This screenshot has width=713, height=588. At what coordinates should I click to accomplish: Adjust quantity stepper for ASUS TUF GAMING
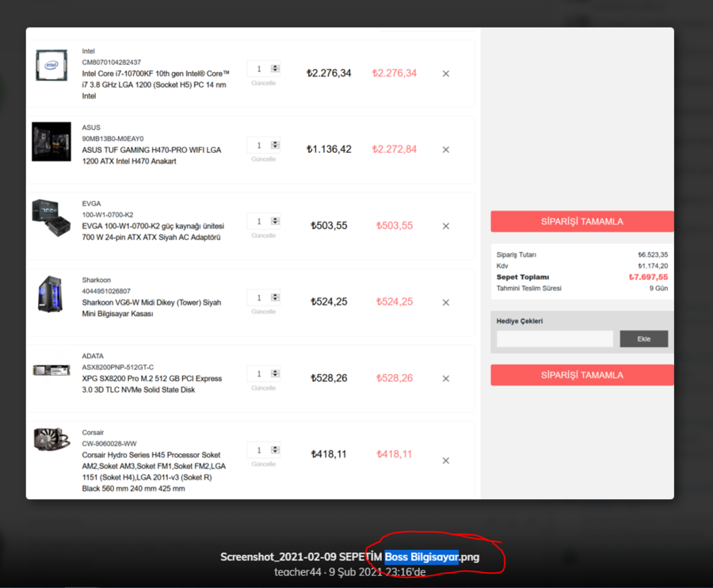coord(275,145)
